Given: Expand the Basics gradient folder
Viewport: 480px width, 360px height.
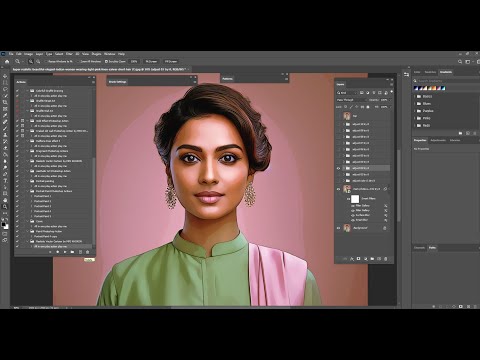Looking at the screenshot, I should click(x=415, y=96).
